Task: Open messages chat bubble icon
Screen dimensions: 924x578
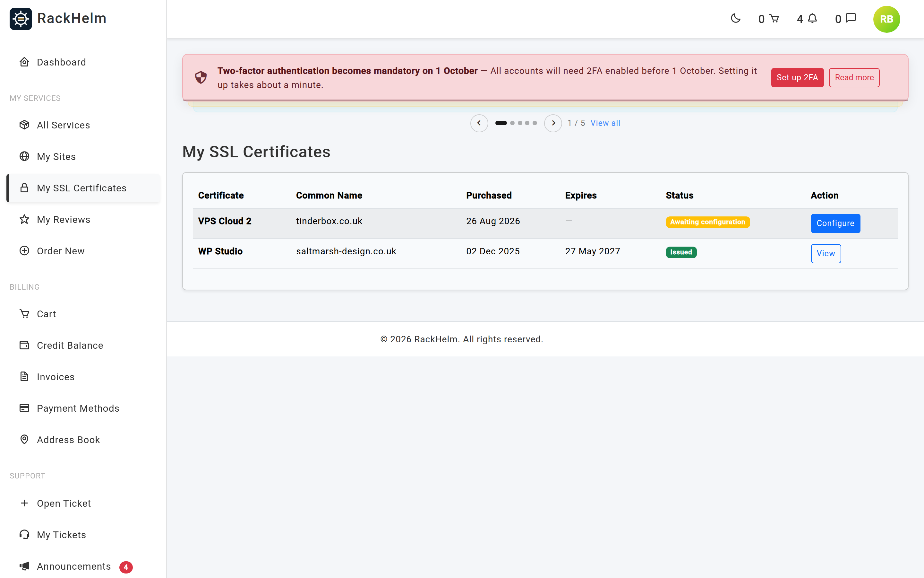Action: tap(851, 18)
